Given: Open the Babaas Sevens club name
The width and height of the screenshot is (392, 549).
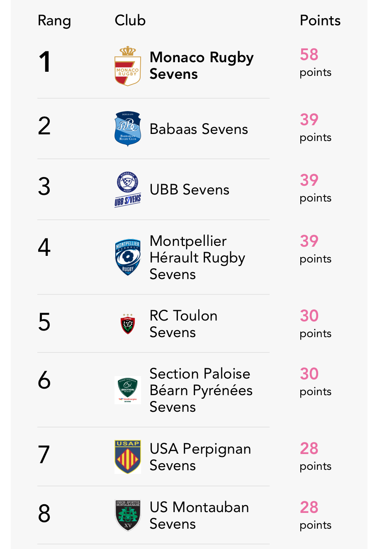Looking at the screenshot, I should pyautogui.click(x=199, y=129).
